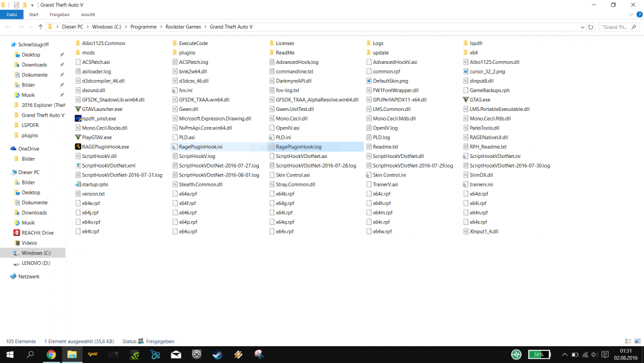Unpin Downloads from Schnellzugriff

point(62,64)
